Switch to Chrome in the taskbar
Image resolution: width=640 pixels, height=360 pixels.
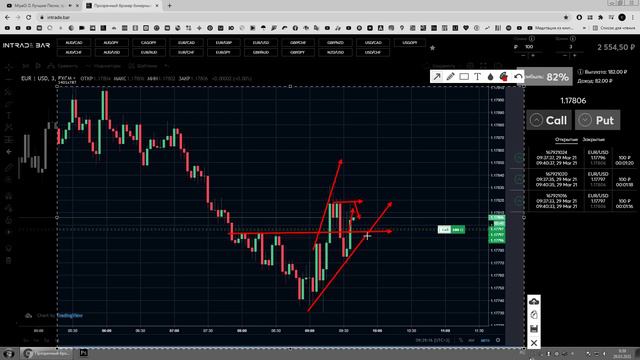point(46,353)
